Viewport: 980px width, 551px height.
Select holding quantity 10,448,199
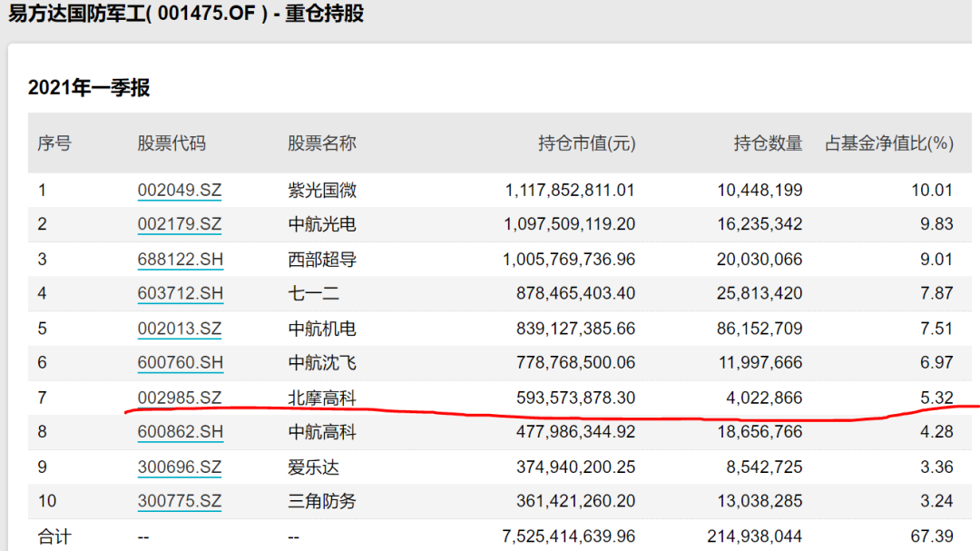point(760,190)
